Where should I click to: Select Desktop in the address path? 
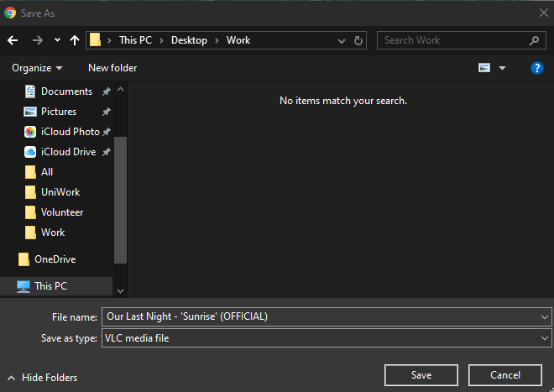click(189, 40)
